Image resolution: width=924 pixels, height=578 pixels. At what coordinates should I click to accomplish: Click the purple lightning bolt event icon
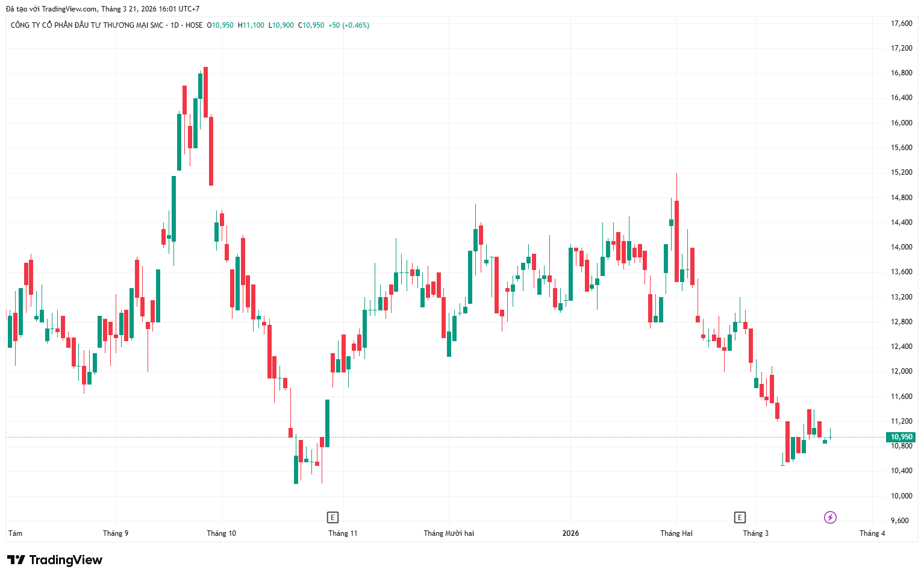pos(830,517)
